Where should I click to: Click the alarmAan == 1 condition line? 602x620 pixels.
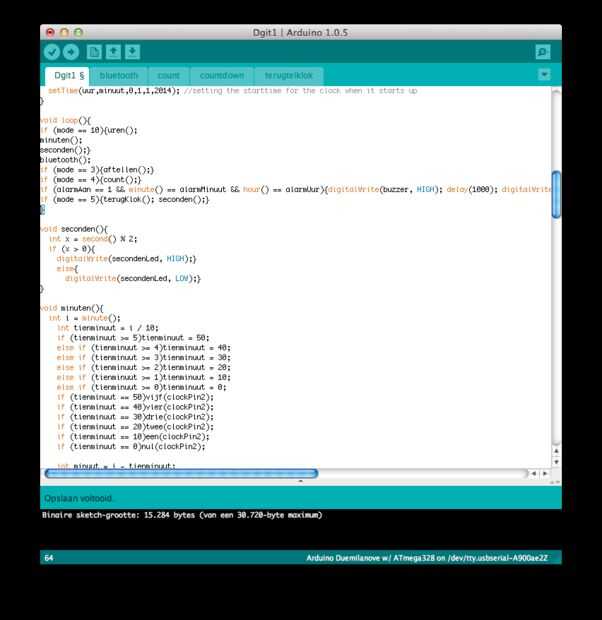(x=295, y=189)
